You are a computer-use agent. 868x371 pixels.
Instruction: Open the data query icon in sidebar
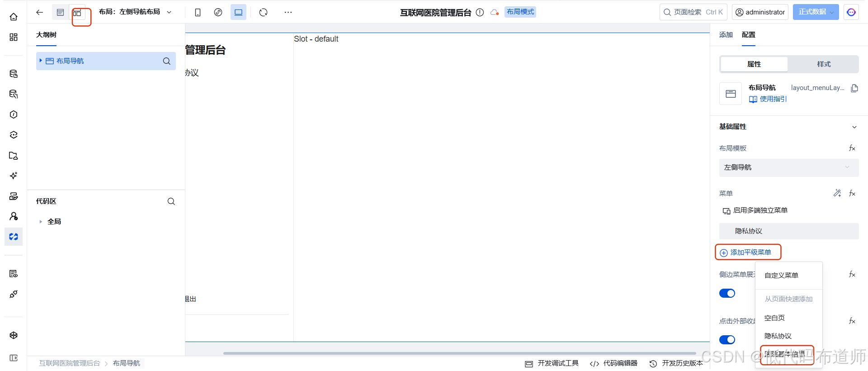click(x=14, y=94)
